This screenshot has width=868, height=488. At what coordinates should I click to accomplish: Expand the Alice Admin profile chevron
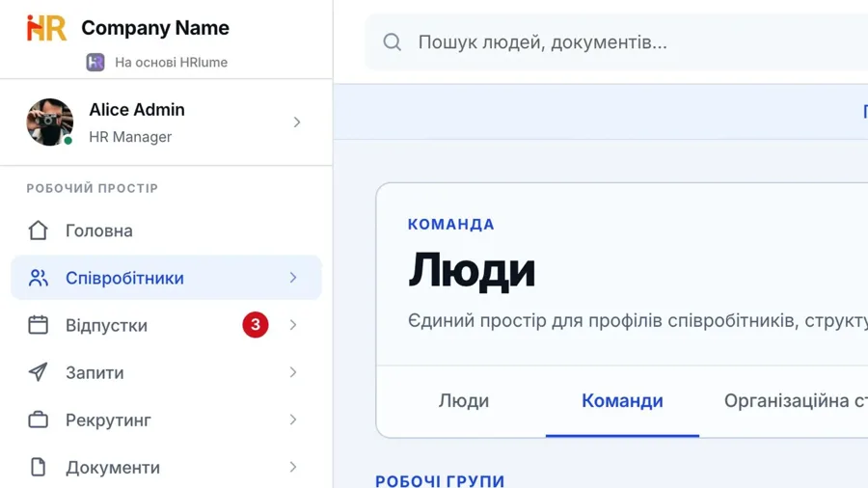click(297, 122)
